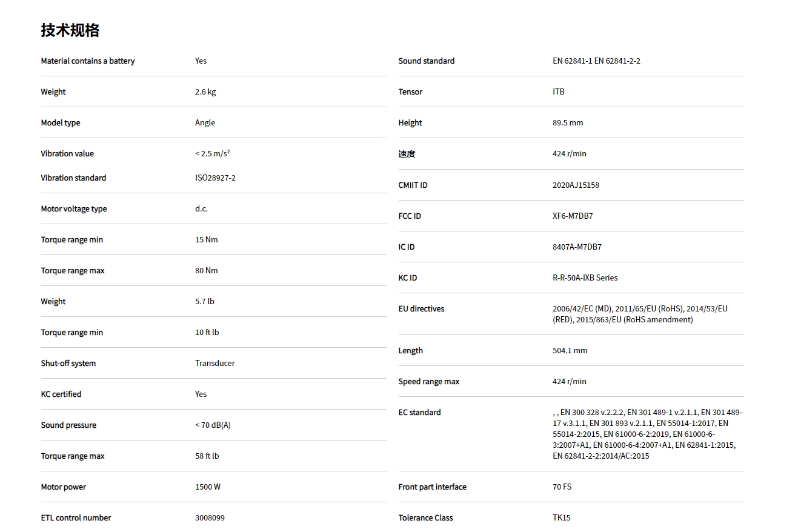
Task: Select the '2.6 kg' weight value
Action: 205,91
